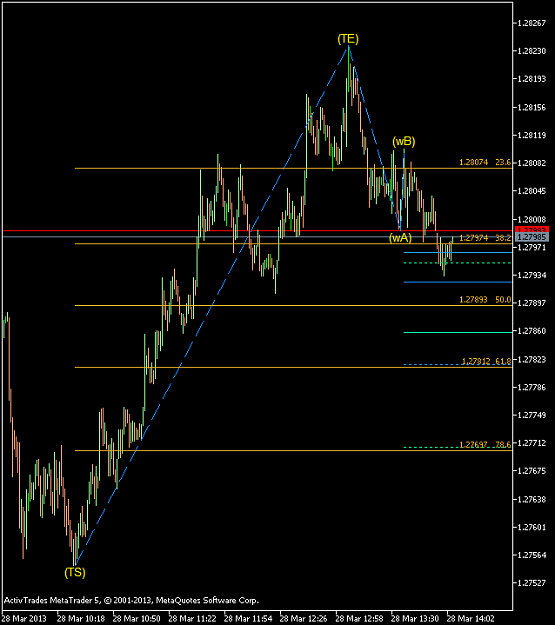The width and height of the screenshot is (555, 625).
Task: Click price scale value 1.28267
Action: tap(531, 23)
